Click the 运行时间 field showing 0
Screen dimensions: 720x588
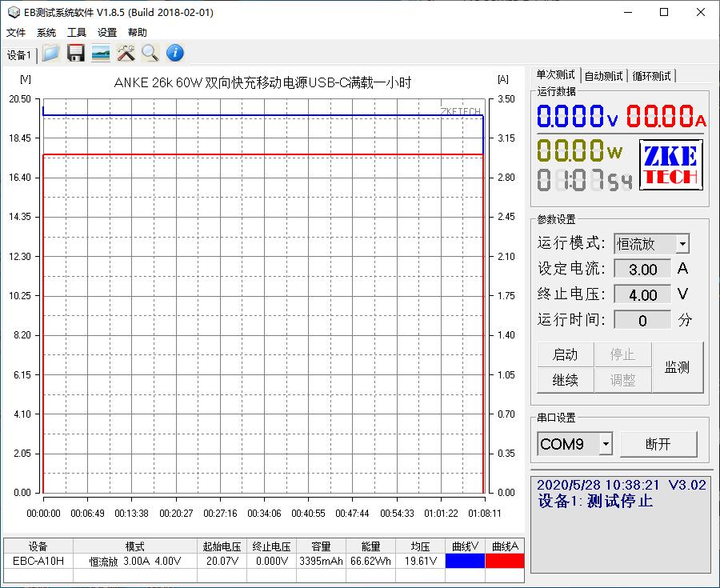(x=642, y=320)
